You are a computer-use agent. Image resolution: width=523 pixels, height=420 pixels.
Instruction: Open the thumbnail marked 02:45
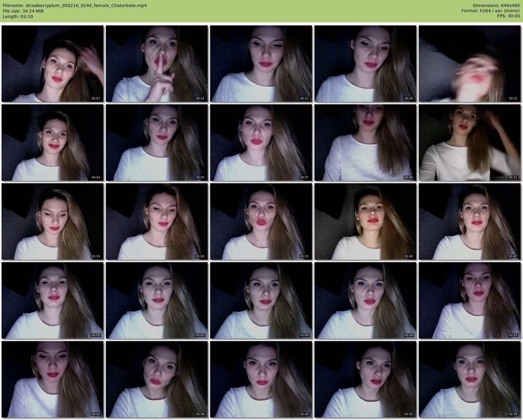tap(261, 379)
